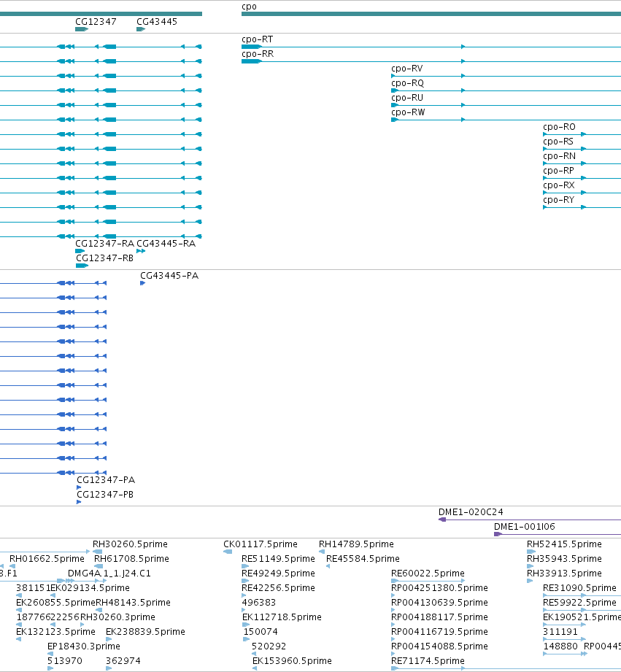
Task: Select EST CK01117.5prime
Action: 260,544
